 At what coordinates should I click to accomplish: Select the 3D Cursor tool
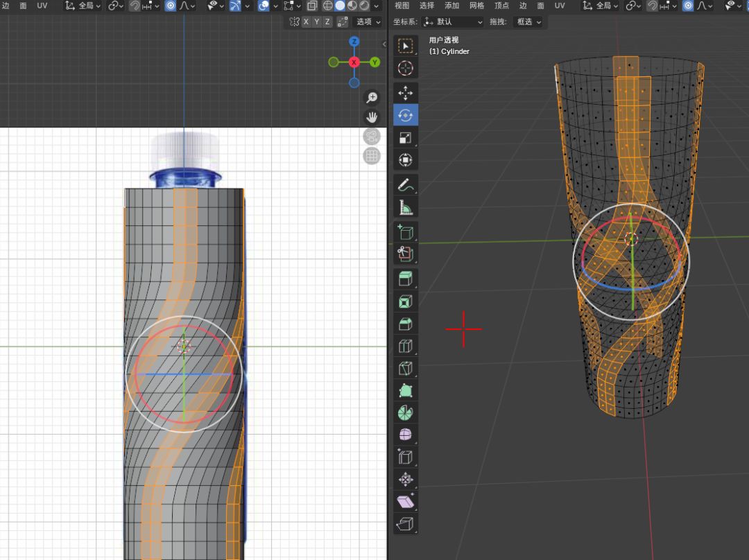click(x=406, y=68)
